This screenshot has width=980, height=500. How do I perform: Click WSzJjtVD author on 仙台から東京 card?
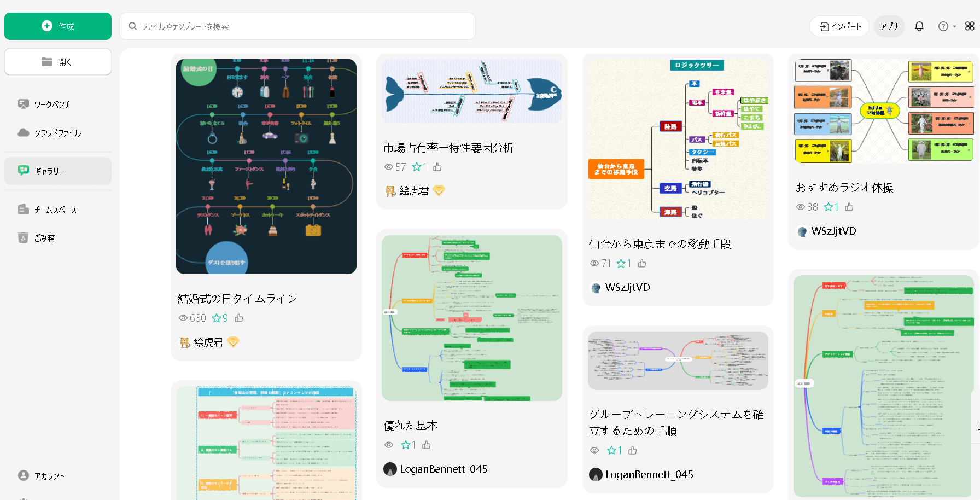pyautogui.click(x=627, y=287)
